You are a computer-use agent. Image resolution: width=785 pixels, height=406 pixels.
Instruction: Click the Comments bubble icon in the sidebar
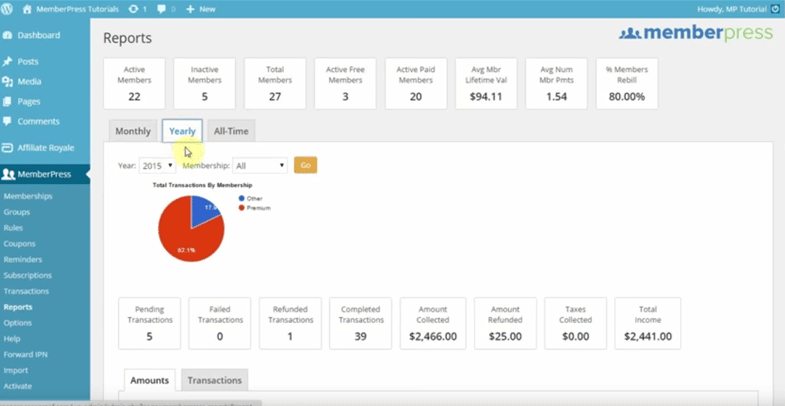tap(7, 121)
